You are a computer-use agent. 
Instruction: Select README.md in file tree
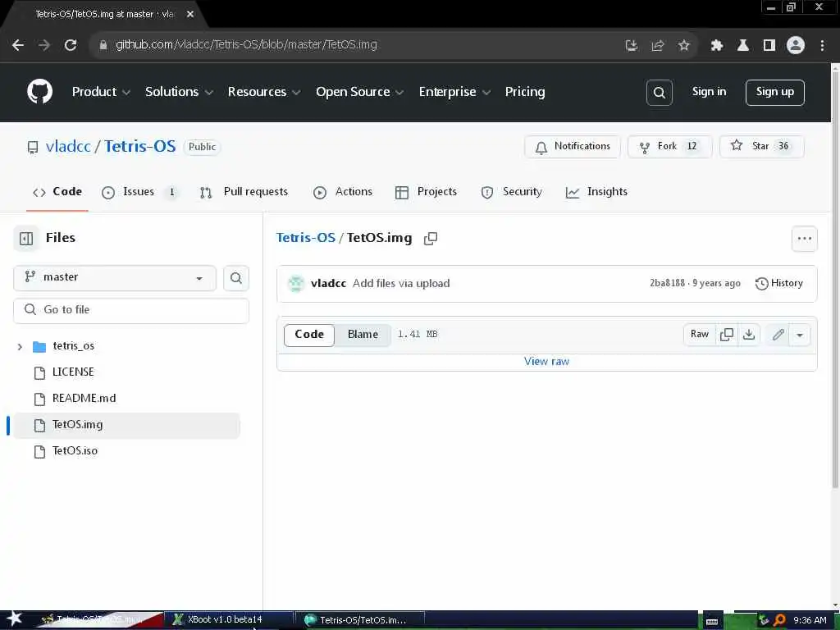(x=84, y=399)
